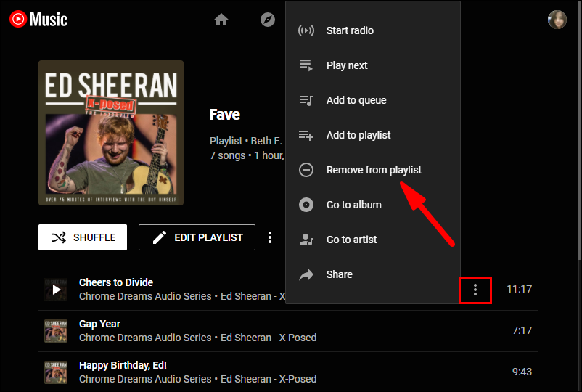Click the Go to album disc icon

(306, 205)
